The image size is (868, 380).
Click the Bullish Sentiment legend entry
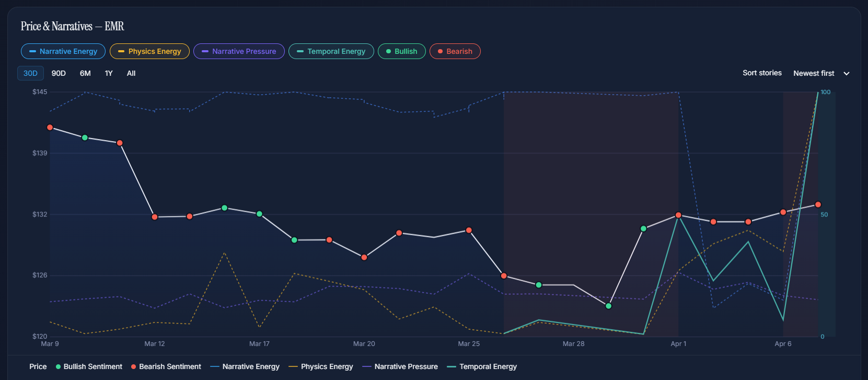[x=89, y=366]
